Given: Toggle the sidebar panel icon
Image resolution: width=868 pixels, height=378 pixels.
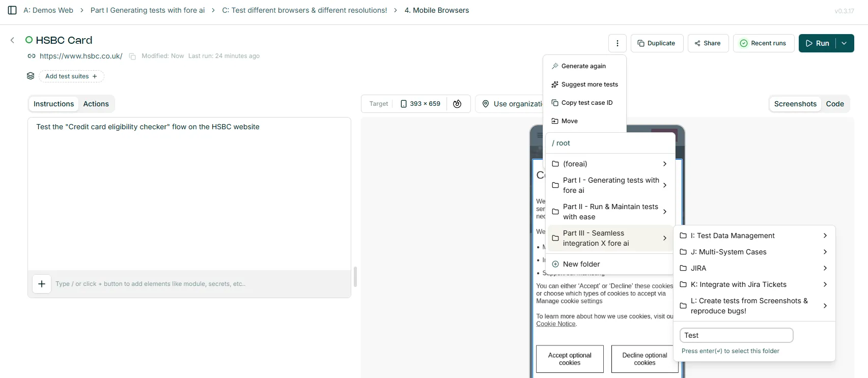Looking at the screenshot, I should coord(12,10).
